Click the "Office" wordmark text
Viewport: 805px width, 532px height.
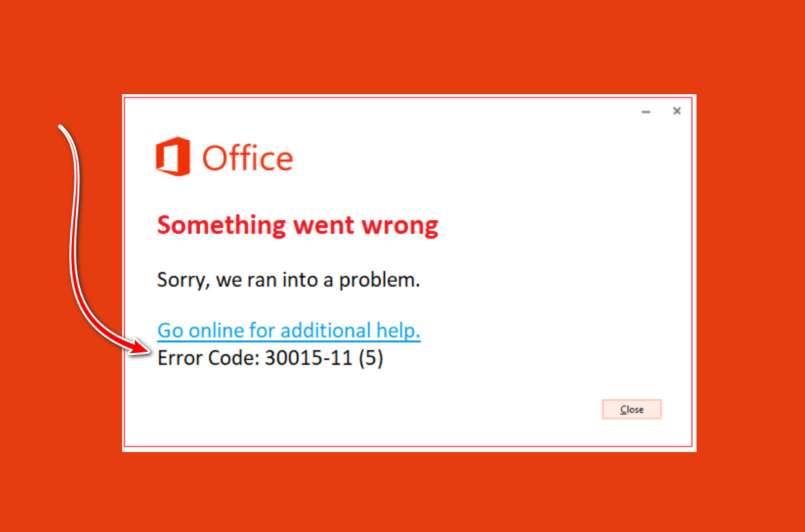point(248,159)
